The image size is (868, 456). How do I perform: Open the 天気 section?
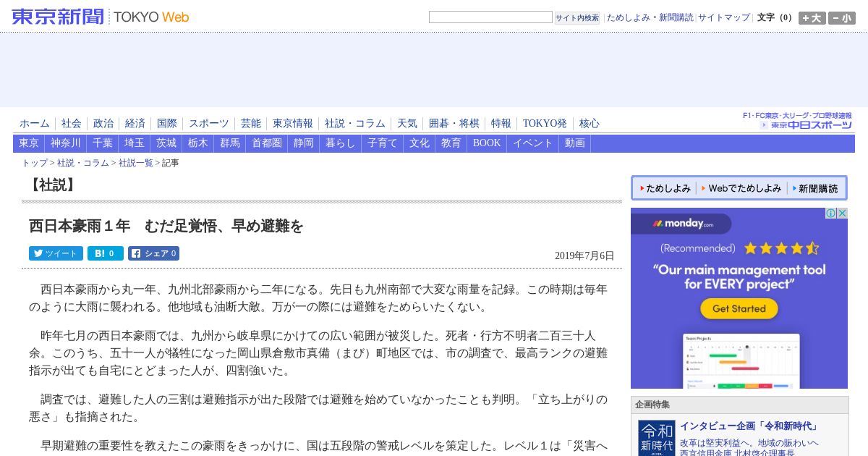407,124
